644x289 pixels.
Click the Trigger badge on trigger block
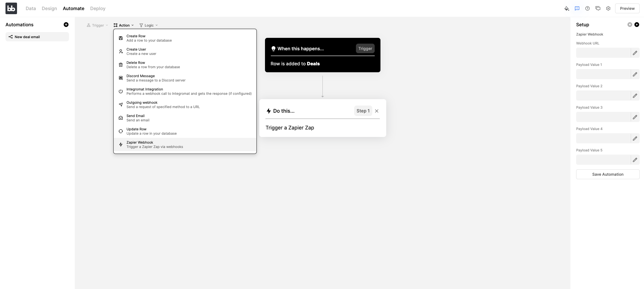point(365,49)
